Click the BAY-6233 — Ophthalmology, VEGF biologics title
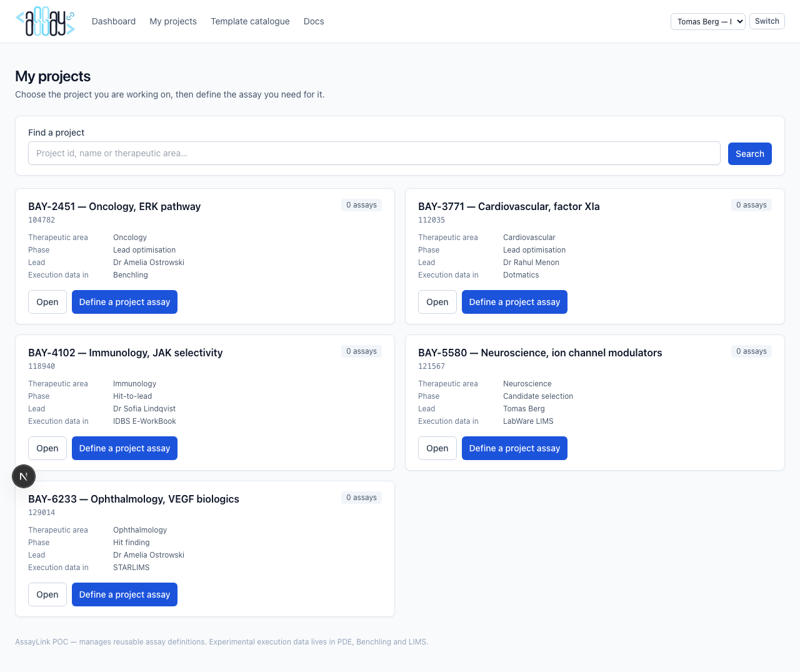 [134, 499]
